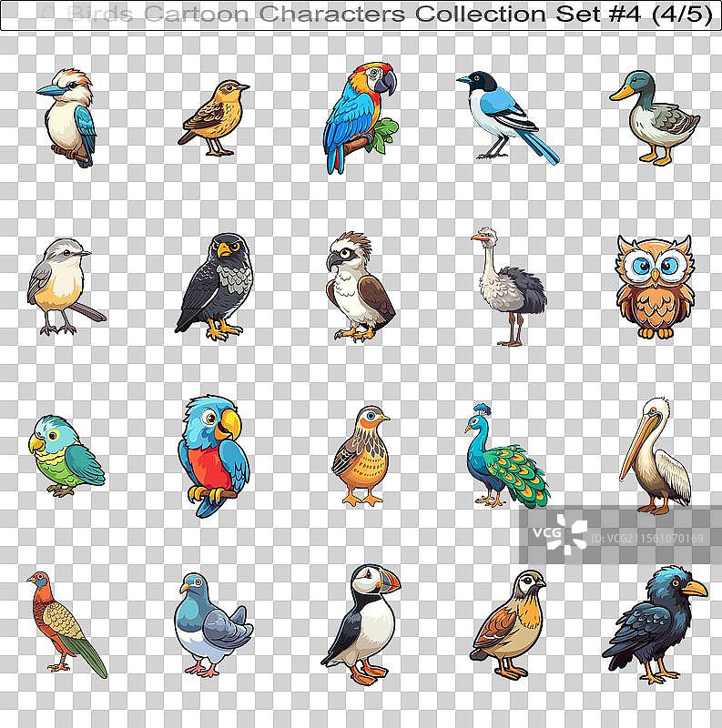Click the orange owl with big blue eyes

pos(654,288)
